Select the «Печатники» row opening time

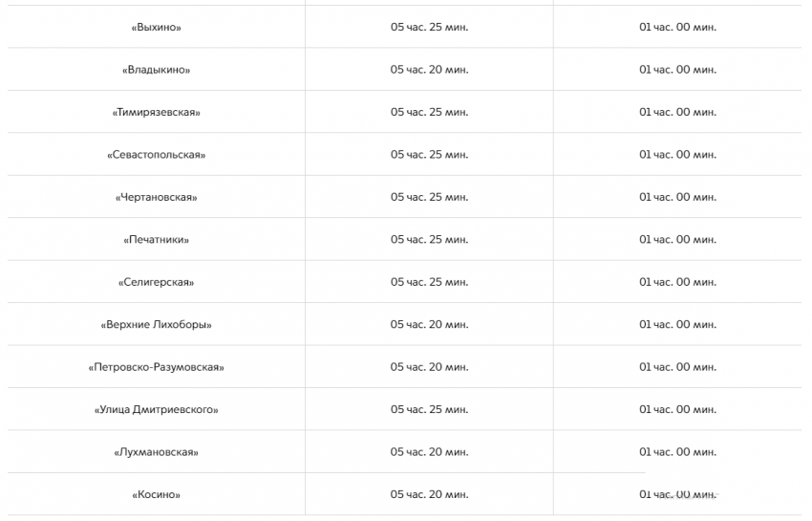tap(429, 240)
